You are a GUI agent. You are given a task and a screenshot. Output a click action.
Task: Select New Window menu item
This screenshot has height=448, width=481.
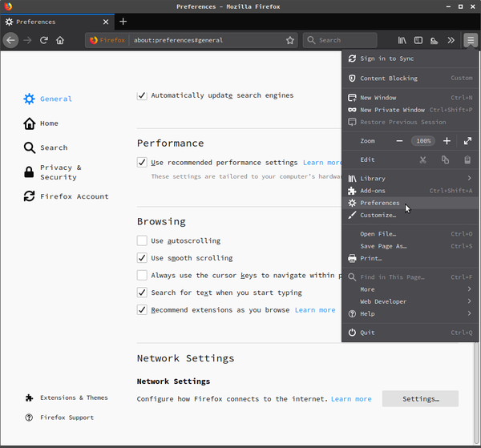pos(410,98)
